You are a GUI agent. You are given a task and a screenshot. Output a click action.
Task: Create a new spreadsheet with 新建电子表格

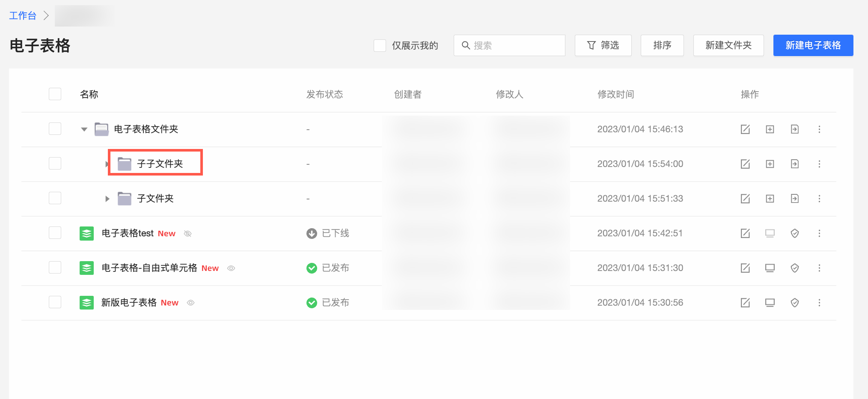click(x=813, y=45)
